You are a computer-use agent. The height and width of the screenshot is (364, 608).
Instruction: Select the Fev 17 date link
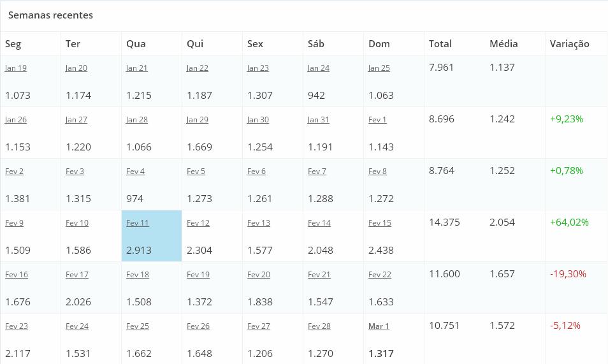[76, 274]
